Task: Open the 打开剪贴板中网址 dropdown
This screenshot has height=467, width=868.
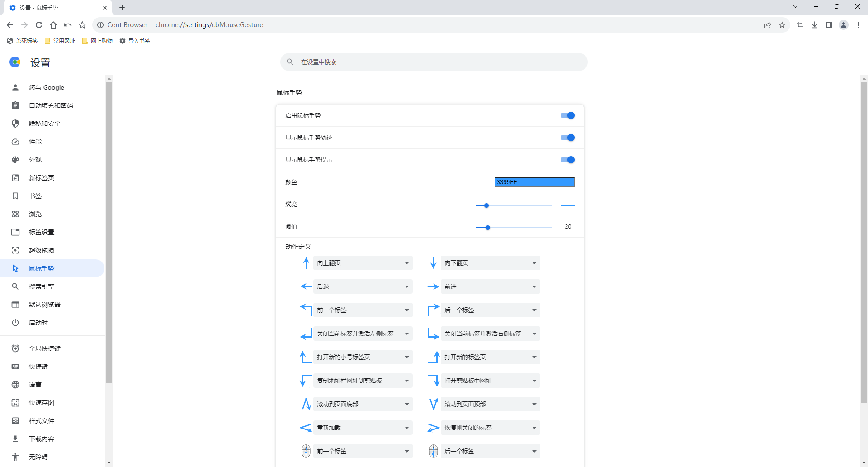Action: 491,381
